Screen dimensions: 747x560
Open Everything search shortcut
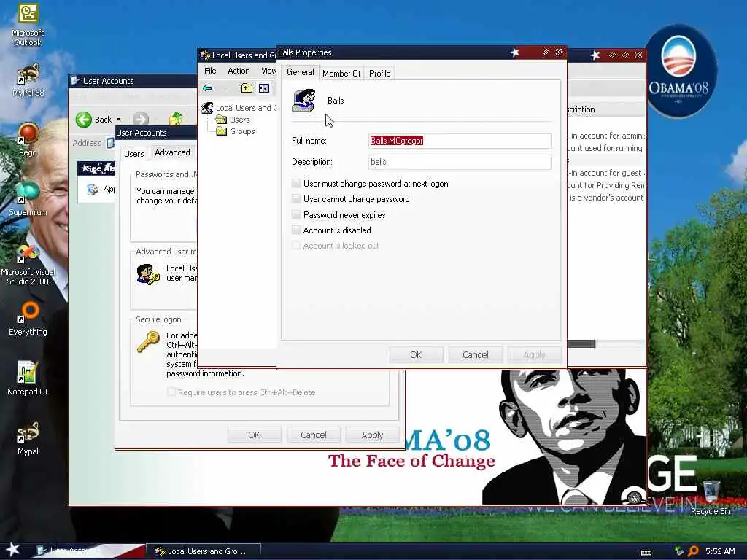click(x=28, y=318)
